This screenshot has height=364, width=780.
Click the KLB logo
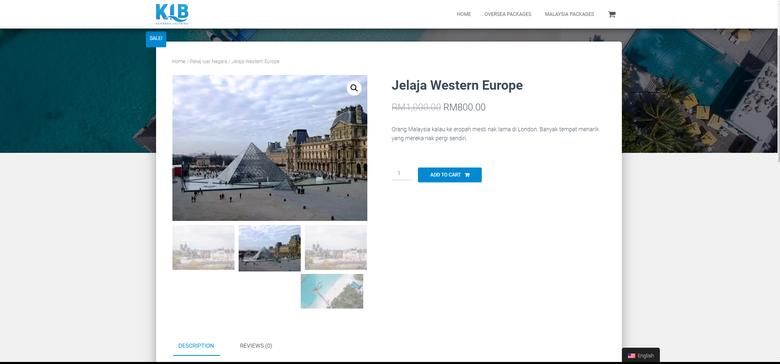172,13
